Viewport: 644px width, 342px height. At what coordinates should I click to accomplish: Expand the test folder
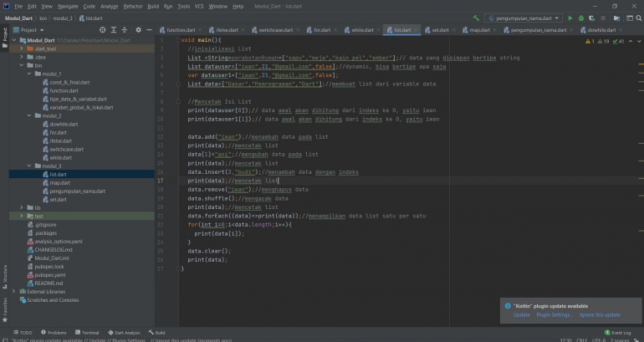22,216
